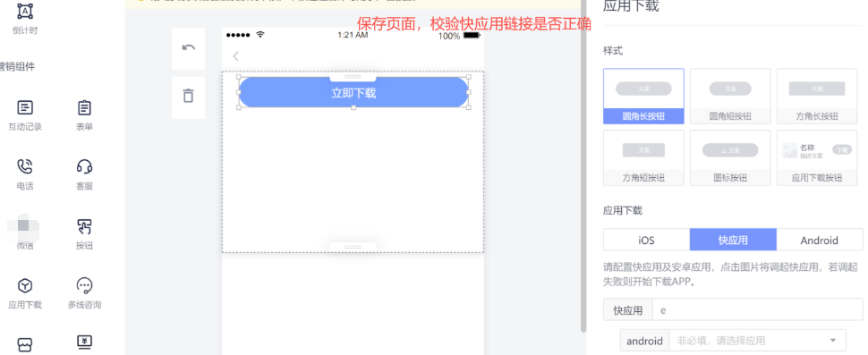The height and width of the screenshot is (355, 868).
Task: Click the undo arrow icon
Action: coord(188,48)
